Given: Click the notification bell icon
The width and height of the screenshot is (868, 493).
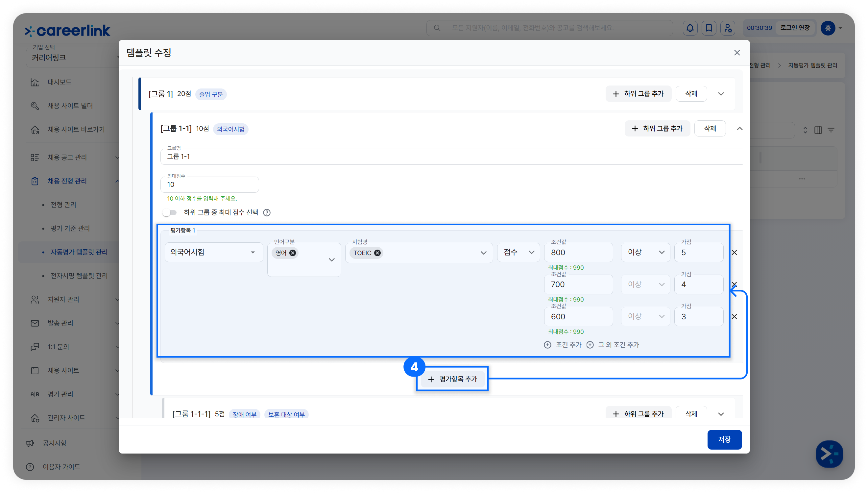Looking at the screenshot, I should coord(690,28).
